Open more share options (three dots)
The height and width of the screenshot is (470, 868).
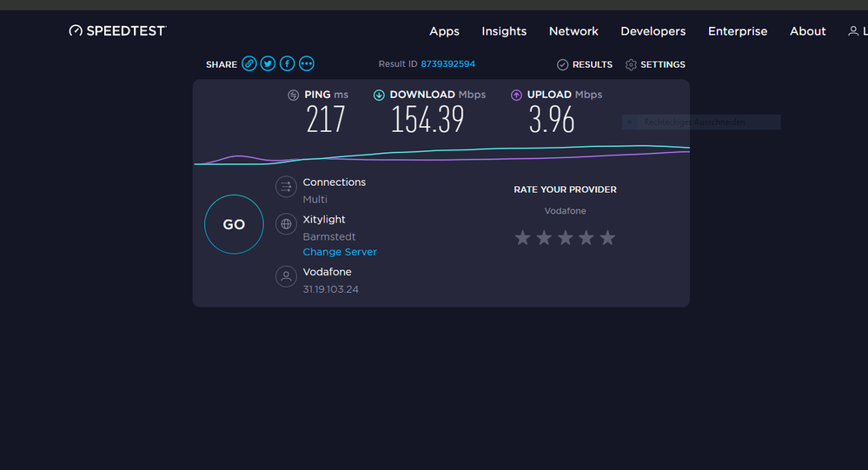[x=306, y=63]
